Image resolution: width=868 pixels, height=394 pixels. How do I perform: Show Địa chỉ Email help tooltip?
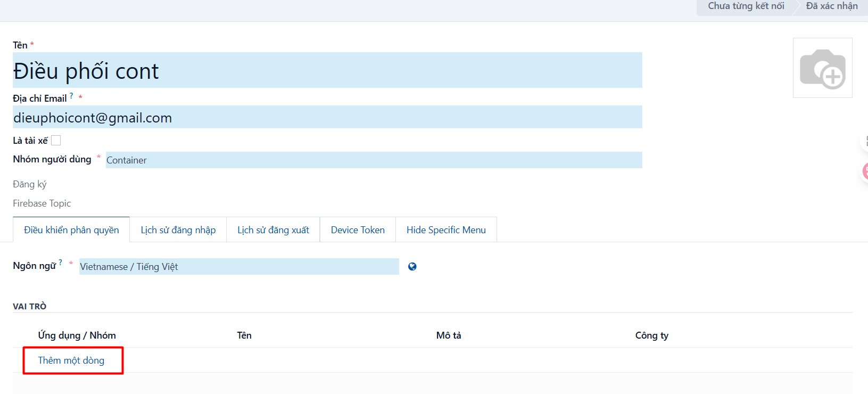click(x=71, y=95)
